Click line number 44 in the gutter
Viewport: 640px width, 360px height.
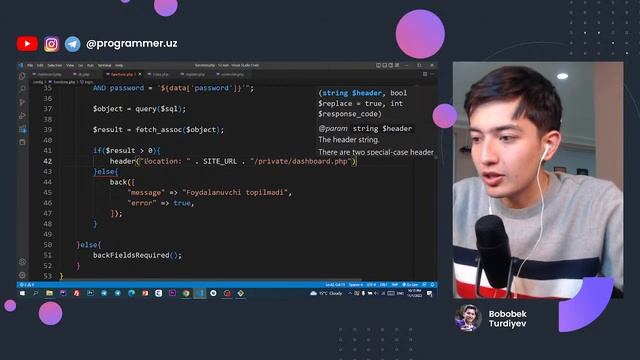click(48, 182)
